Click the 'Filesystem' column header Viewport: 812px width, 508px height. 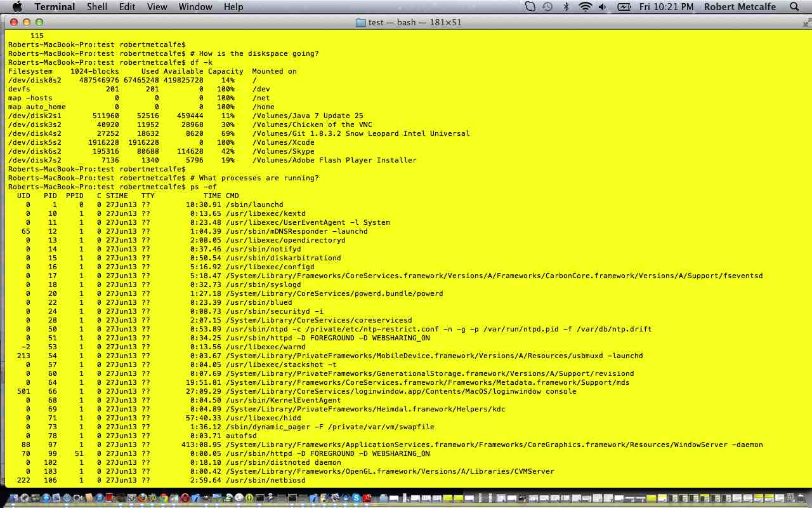tap(30, 71)
